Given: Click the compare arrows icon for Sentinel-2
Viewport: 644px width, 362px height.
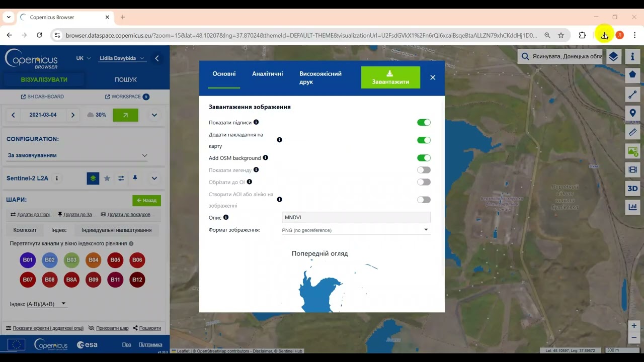Looking at the screenshot, I should tap(121, 178).
